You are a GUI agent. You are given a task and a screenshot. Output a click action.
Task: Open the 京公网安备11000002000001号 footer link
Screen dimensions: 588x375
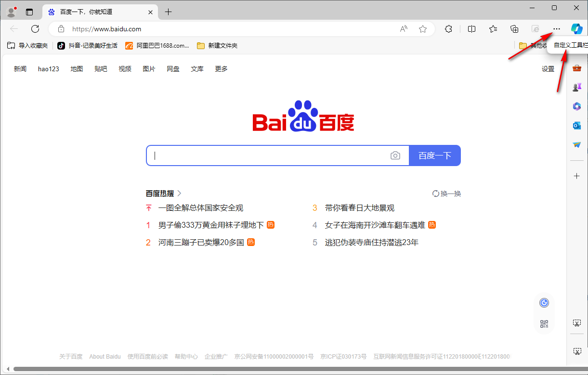(274, 357)
